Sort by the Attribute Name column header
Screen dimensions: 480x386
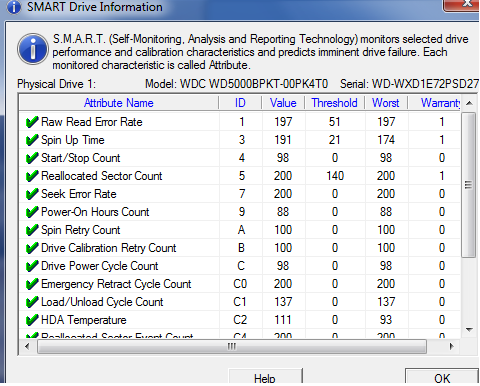pyautogui.click(x=119, y=103)
